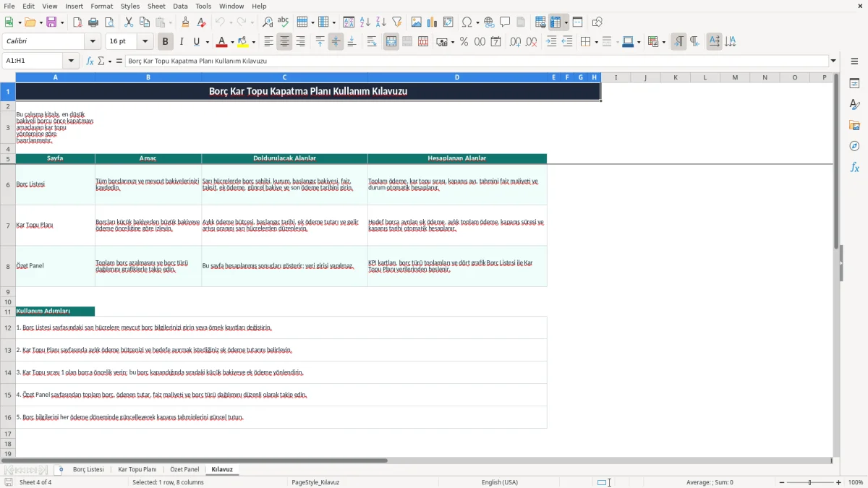The height and width of the screenshot is (488, 868).
Task: Format as percent
Action: point(464,42)
